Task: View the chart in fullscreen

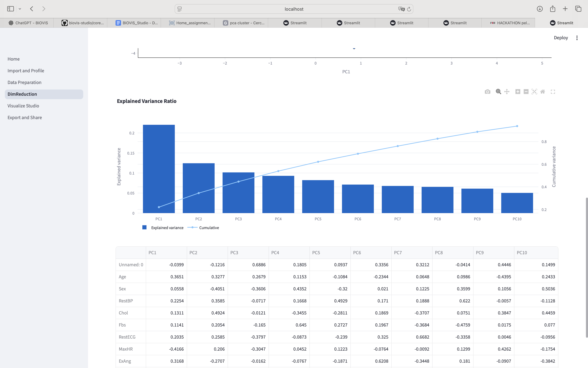Action: tap(553, 92)
